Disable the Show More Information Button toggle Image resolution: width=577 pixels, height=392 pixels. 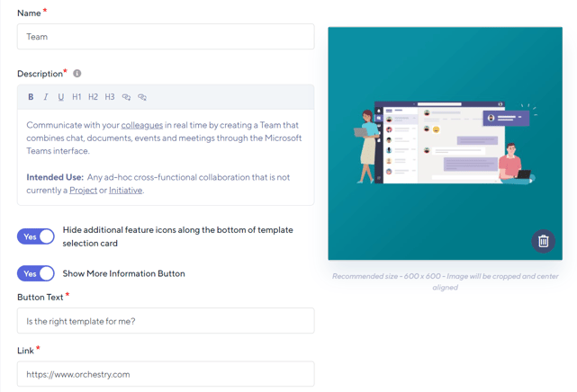(x=36, y=273)
